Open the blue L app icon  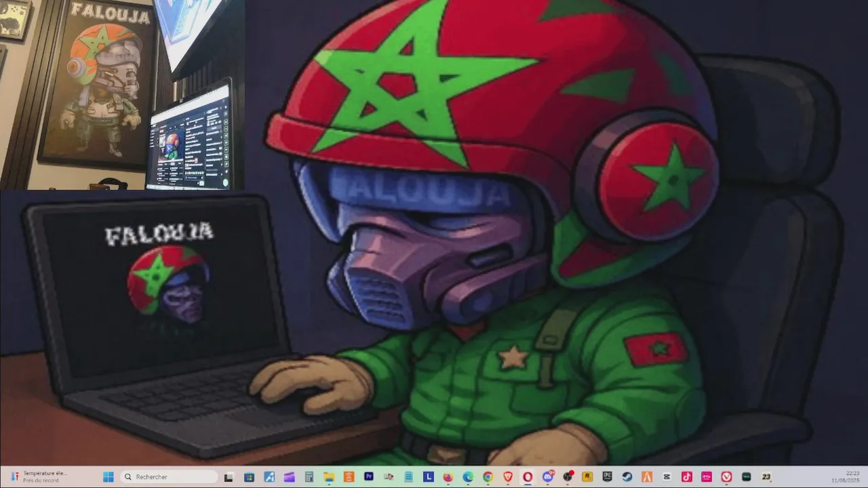(429, 476)
